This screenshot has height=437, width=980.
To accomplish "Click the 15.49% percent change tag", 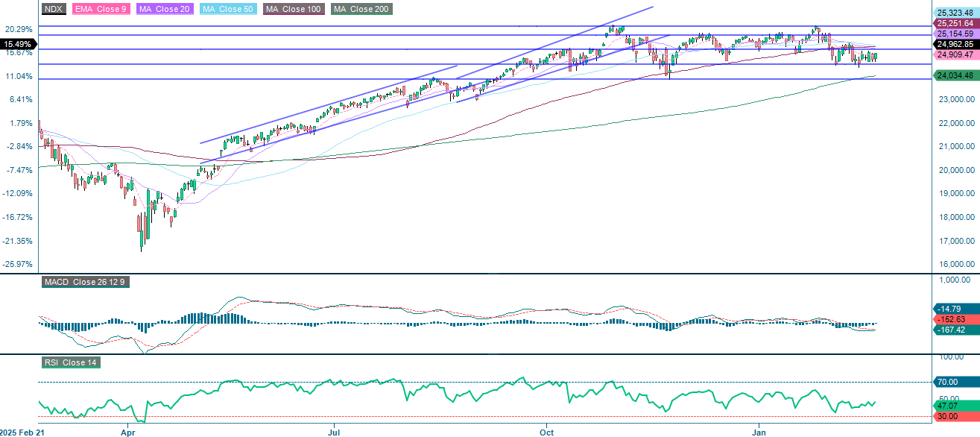I will [19, 44].
